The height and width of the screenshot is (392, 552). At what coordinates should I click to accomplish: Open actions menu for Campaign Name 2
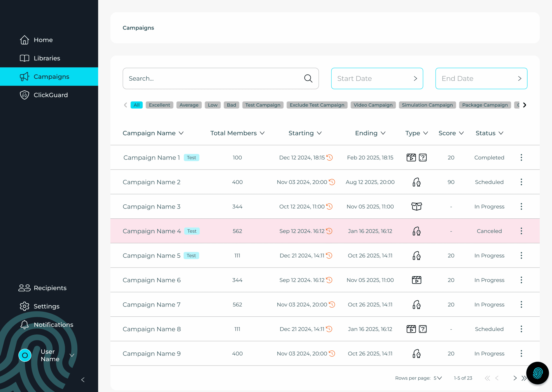521,182
